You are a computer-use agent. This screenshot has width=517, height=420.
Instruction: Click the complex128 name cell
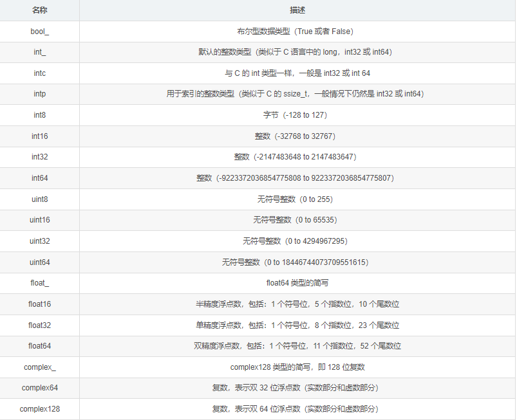(40, 409)
